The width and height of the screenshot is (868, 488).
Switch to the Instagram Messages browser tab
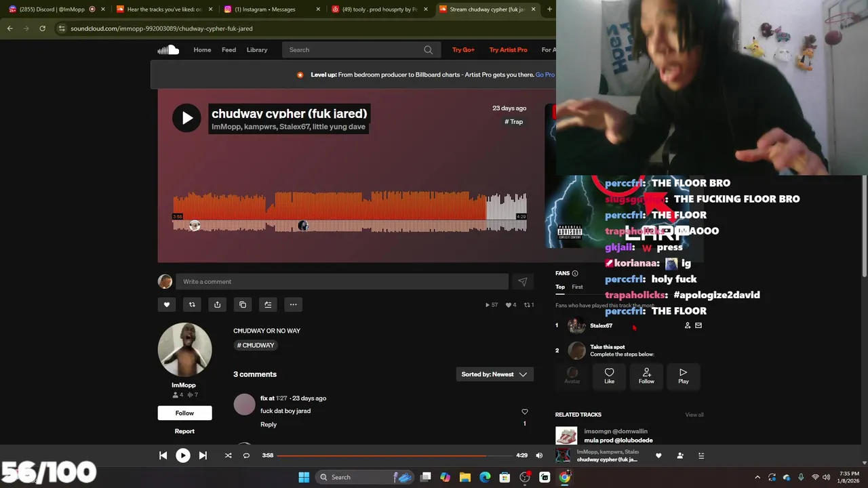271,9
